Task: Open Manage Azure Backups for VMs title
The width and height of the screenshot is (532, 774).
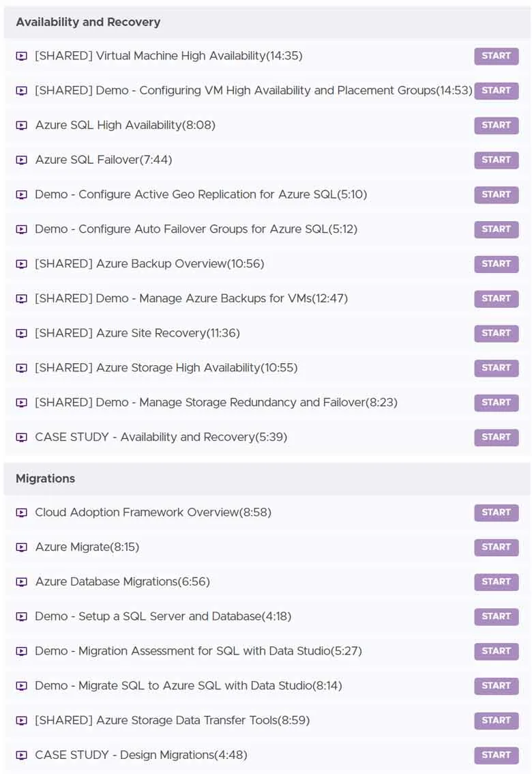Action: pyautogui.click(x=191, y=298)
